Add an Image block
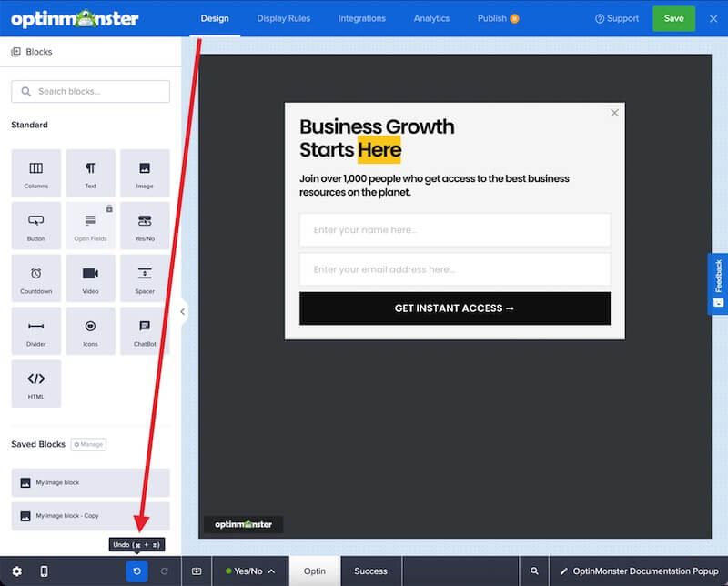Screen dimensions: 728x586 pyautogui.click(x=145, y=173)
